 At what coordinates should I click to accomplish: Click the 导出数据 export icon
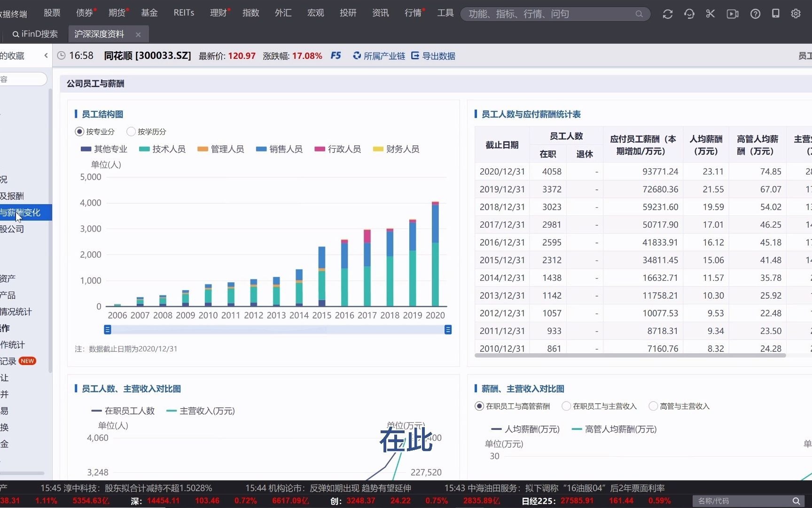coord(415,56)
